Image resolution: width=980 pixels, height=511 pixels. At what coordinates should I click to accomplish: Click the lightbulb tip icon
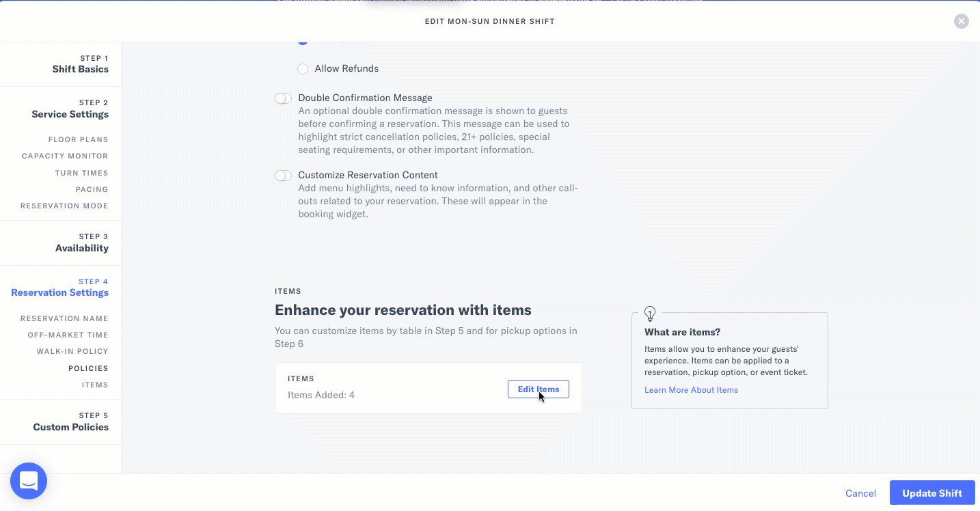(650, 314)
